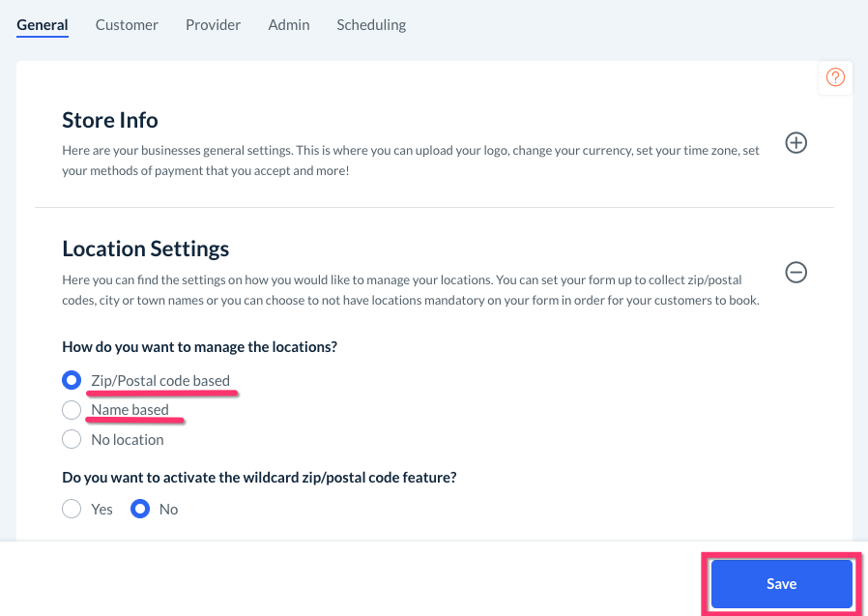This screenshot has height=616, width=868.
Task: Click the No location label text
Action: pyautogui.click(x=127, y=439)
